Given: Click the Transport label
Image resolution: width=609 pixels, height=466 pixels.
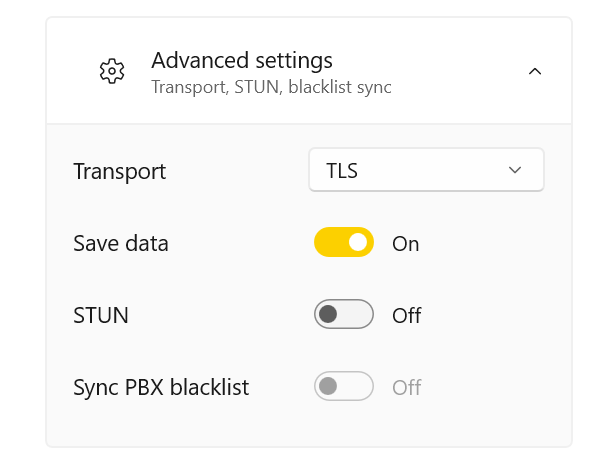Looking at the screenshot, I should pyautogui.click(x=120, y=171).
